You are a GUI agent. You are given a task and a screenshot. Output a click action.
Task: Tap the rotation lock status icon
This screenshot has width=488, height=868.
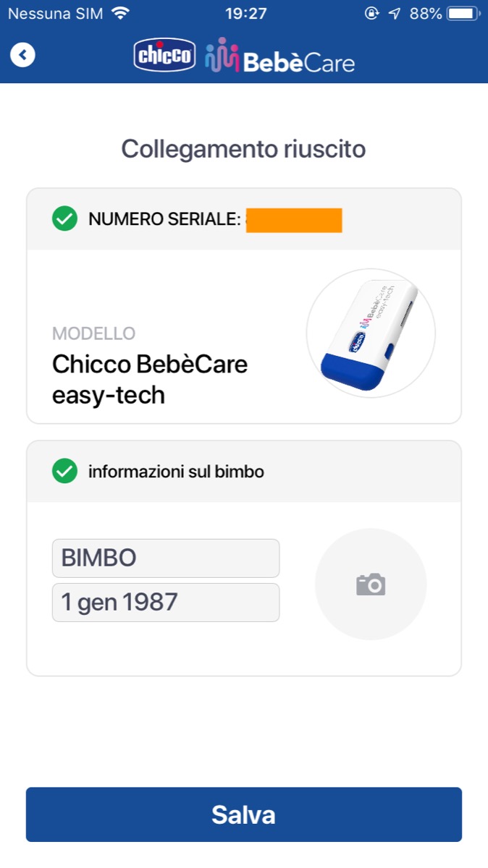coord(372,14)
